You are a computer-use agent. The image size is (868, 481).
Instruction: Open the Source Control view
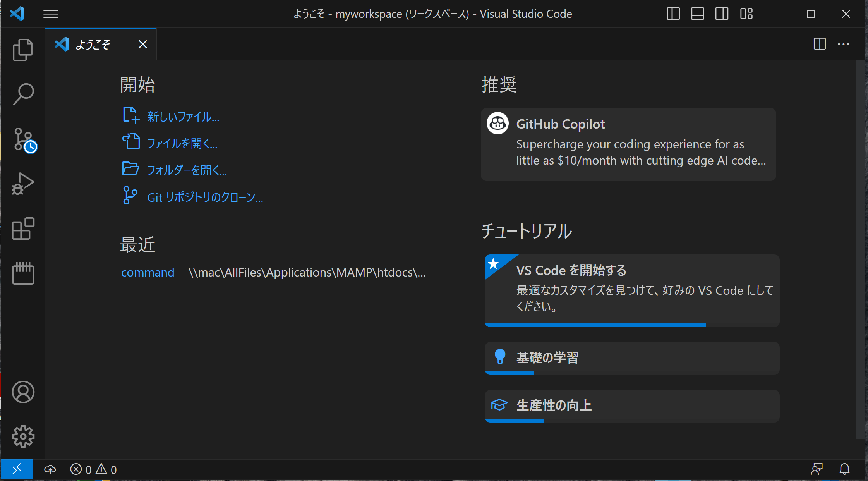pos(25,140)
